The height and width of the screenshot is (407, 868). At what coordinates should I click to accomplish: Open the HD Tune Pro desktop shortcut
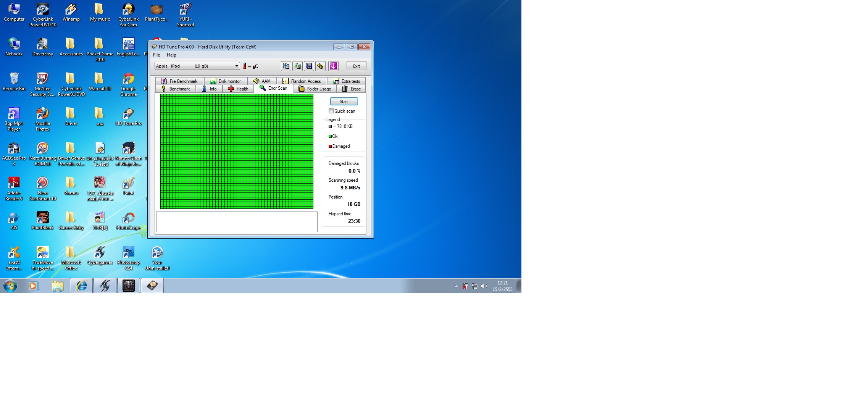(x=128, y=116)
